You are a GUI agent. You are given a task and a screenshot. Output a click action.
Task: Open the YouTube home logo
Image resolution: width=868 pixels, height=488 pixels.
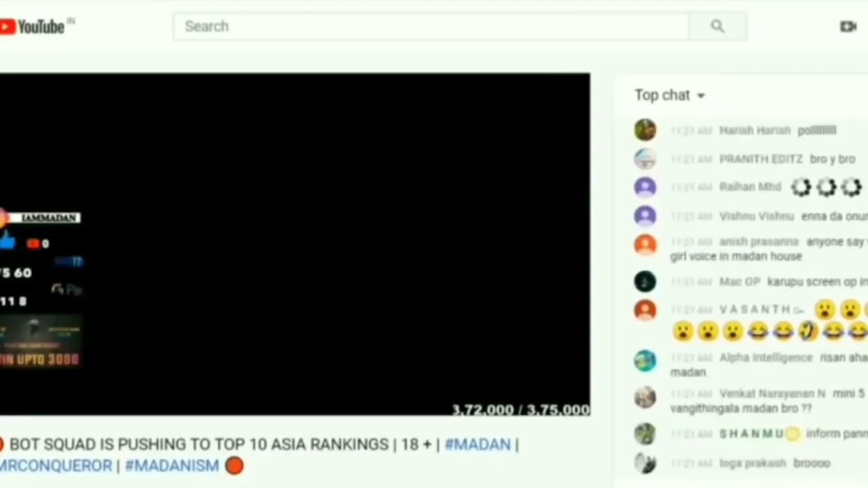(x=34, y=26)
